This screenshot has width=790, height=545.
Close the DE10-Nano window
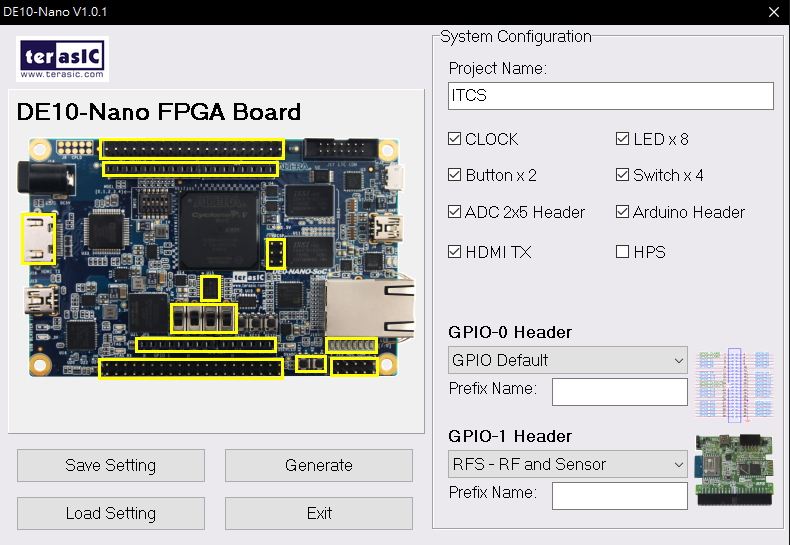pos(774,12)
